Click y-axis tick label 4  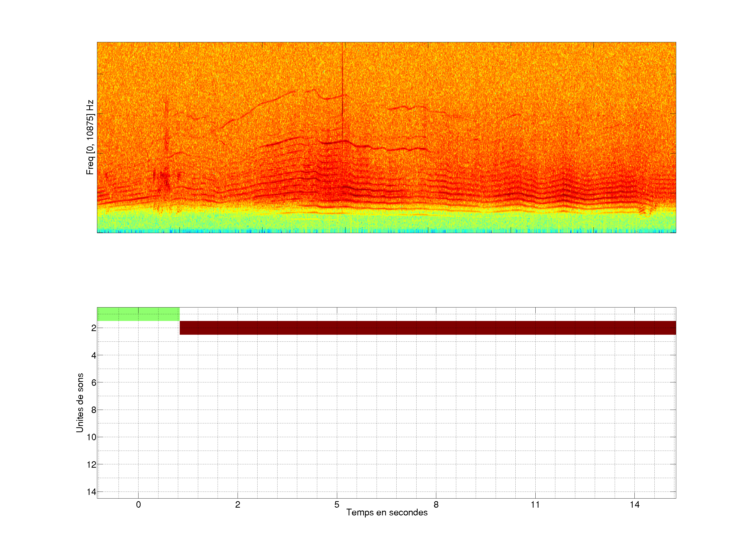[94, 355]
